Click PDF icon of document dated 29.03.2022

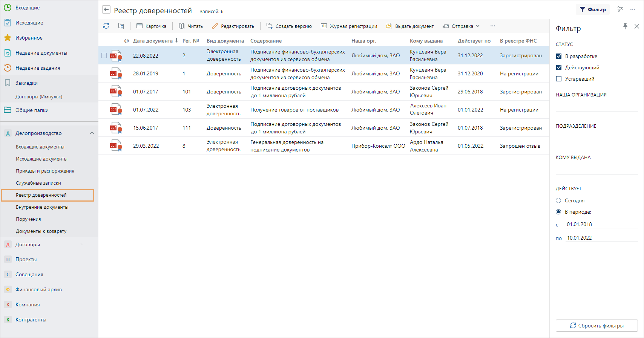click(116, 146)
